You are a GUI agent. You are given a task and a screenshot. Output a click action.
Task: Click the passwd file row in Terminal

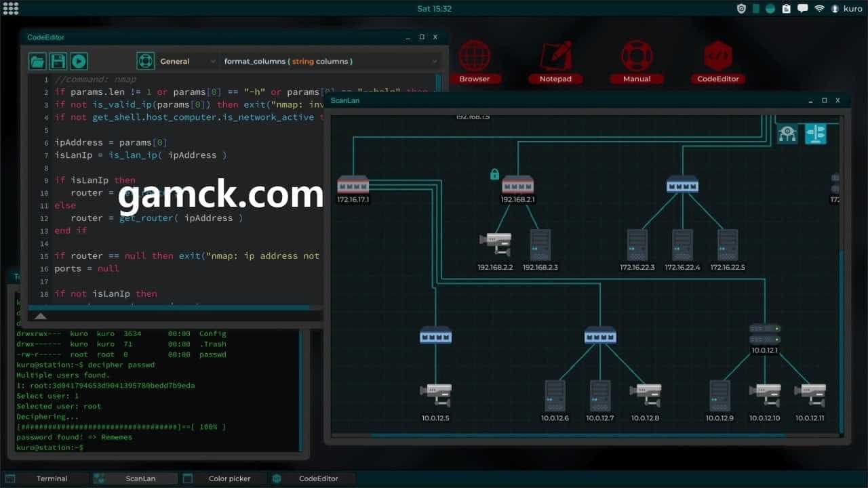121,354
